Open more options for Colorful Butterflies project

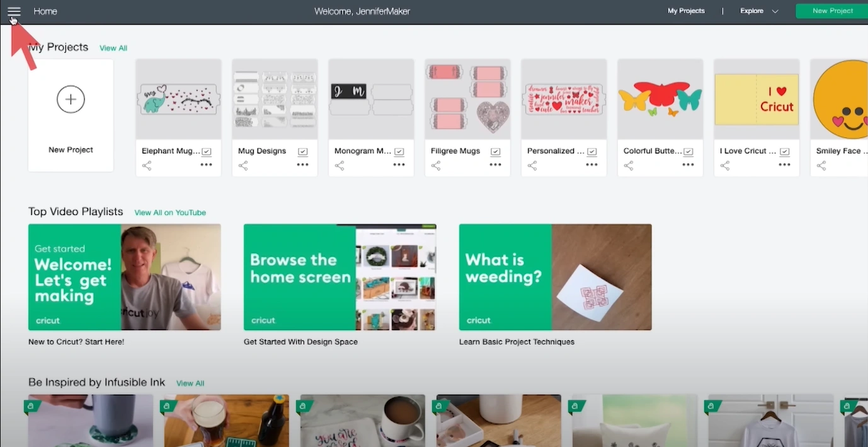tap(688, 165)
